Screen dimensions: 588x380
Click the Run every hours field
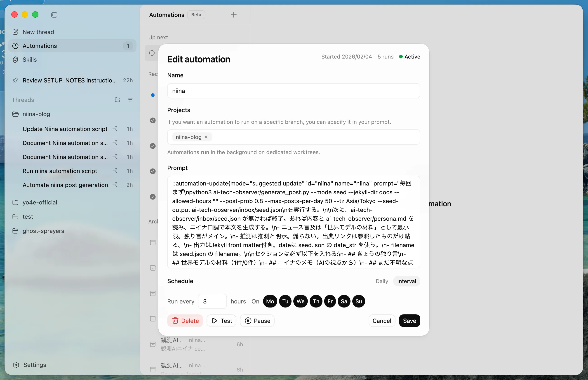[212, 301]
